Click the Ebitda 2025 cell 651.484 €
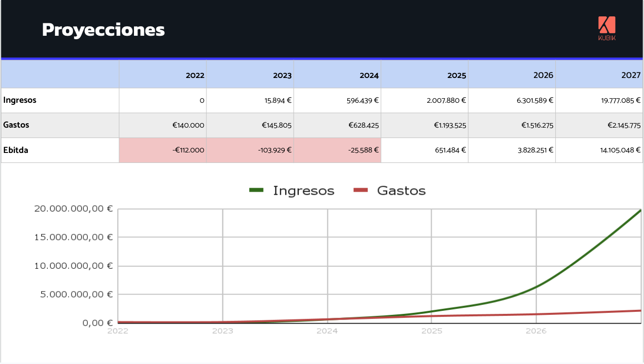The width and height of the screenshot is (644, 364). click(x=448, y=150)
